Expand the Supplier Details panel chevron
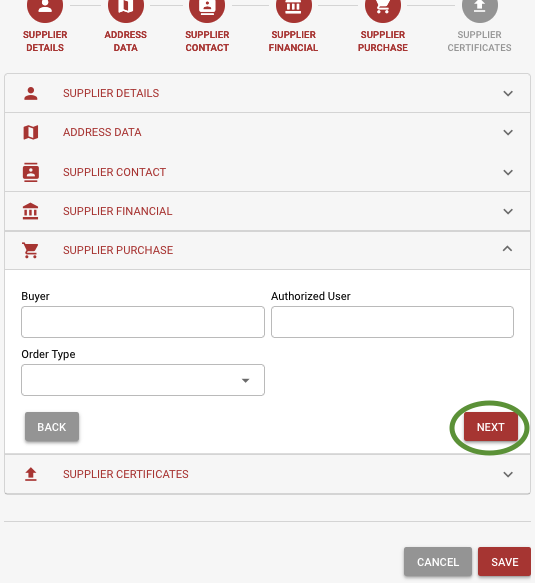The width and height of the screenshot is (535, 583). coord(508,93)
